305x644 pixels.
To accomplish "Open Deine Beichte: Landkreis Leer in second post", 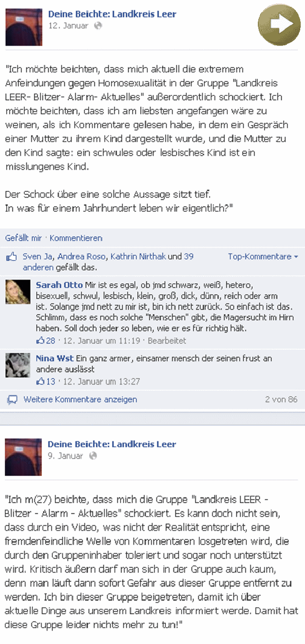I will pos(112,444).
